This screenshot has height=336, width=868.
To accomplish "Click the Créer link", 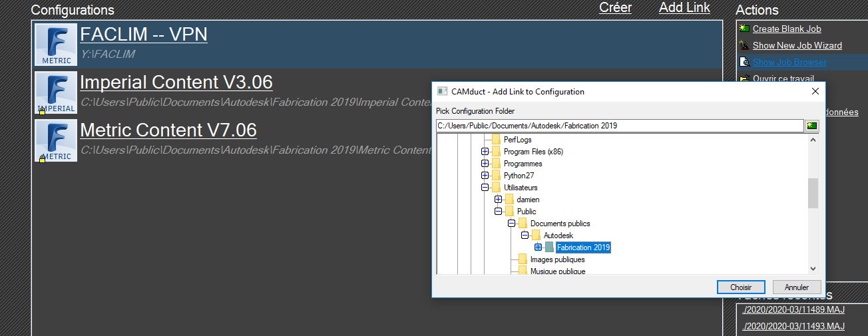I will point(616,8).
